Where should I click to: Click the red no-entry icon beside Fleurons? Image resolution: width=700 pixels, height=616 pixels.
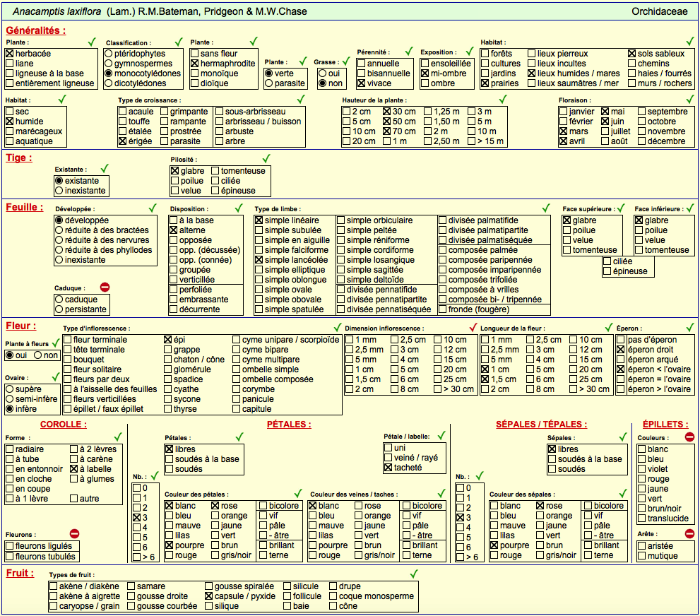pos(75,533)
